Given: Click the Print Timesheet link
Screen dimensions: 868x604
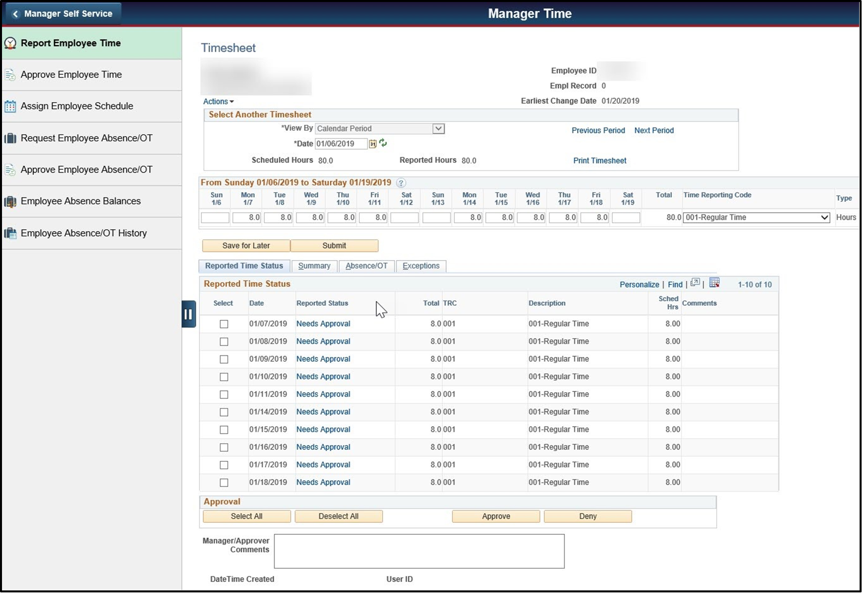Looking at the screenshot, I should (599, 160).
